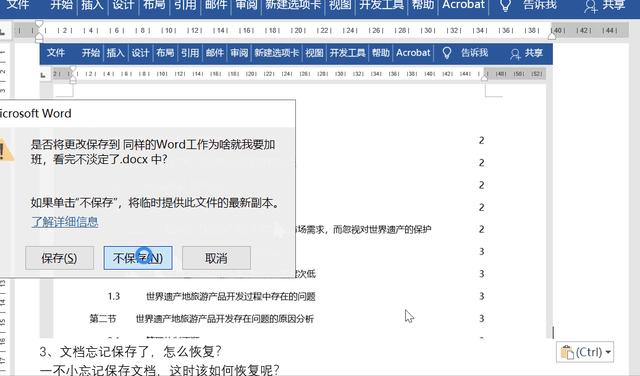Open the 插入 tab in the top ribbon

92,5
